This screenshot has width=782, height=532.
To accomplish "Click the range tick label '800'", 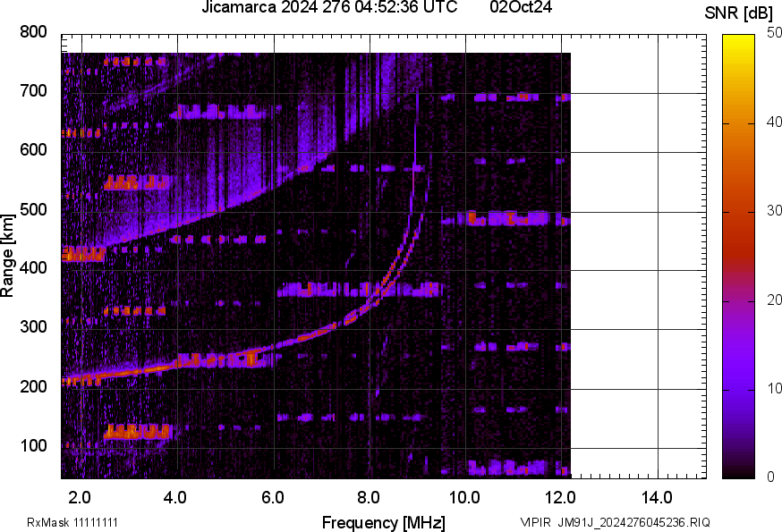I will (x=33, y=32).
